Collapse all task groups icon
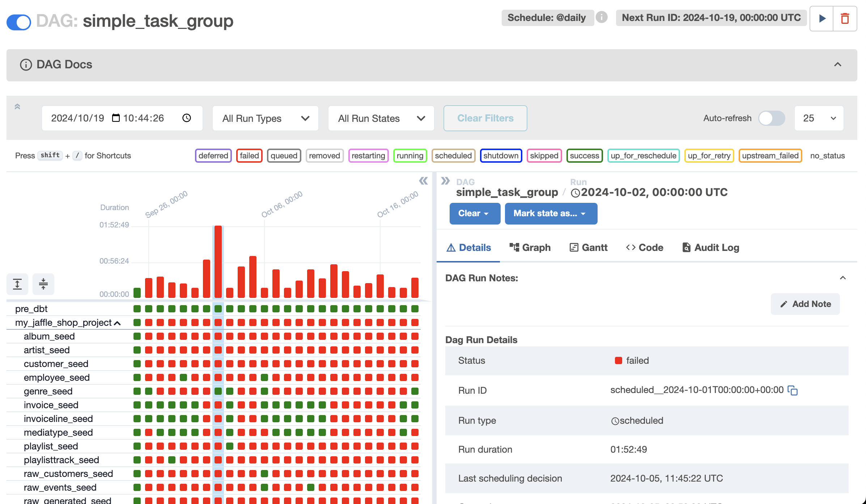This screenshot has height=504, width=866. [x=43, y=284]
